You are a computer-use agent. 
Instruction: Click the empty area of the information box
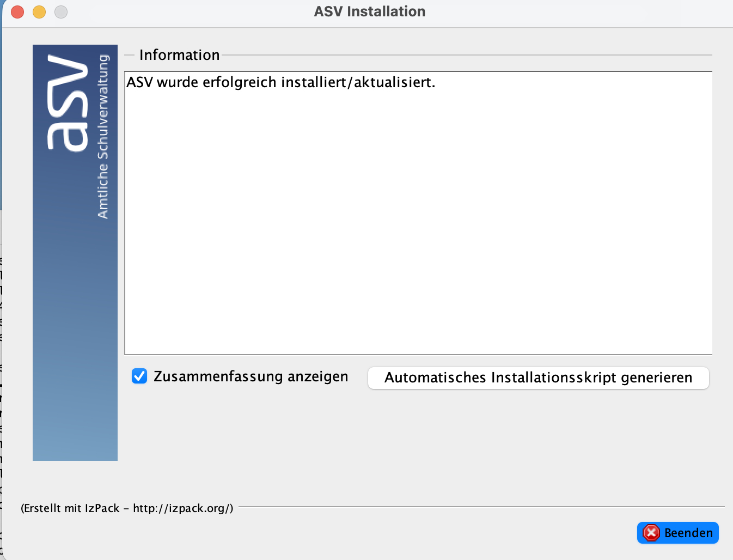click(x=418, y=229)
